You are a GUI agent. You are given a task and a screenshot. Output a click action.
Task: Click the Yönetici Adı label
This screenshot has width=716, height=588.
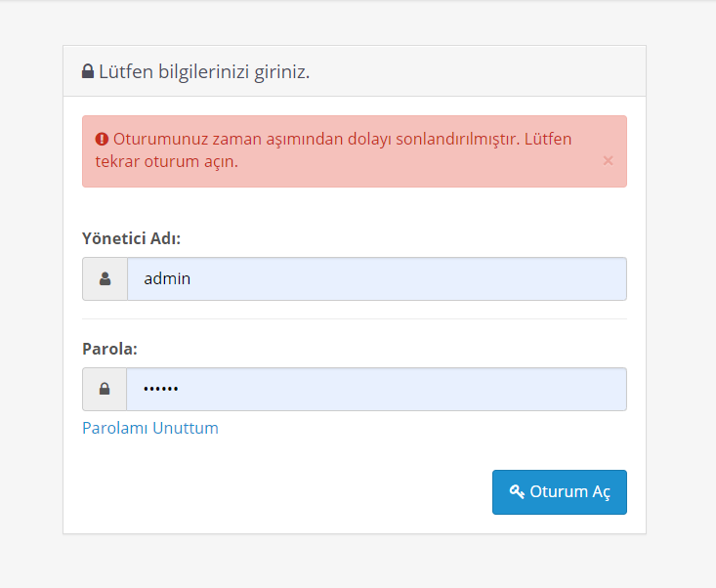pyautogui.click(x=132, y=238)
